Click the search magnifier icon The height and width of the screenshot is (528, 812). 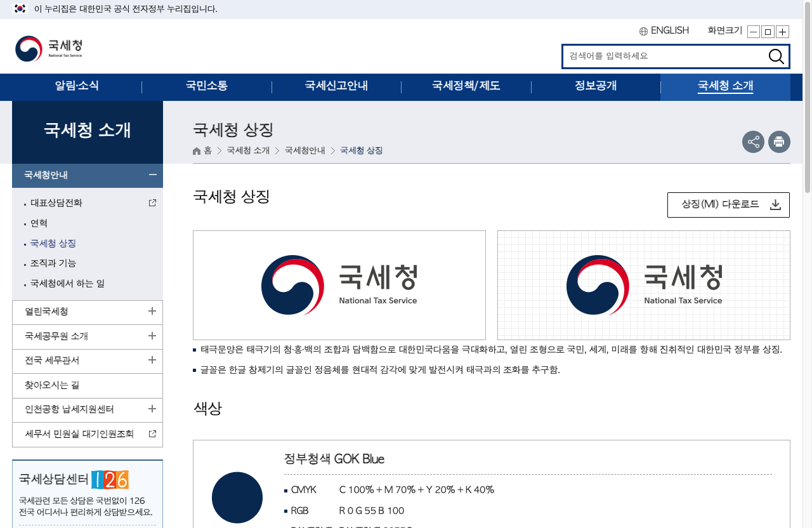[776, 56]
